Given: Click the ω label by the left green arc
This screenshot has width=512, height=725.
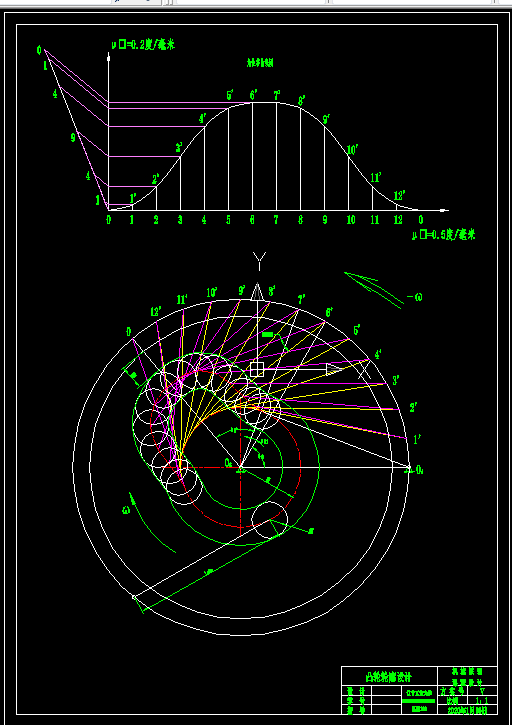Looking at the screenshot, I should 126,510.
